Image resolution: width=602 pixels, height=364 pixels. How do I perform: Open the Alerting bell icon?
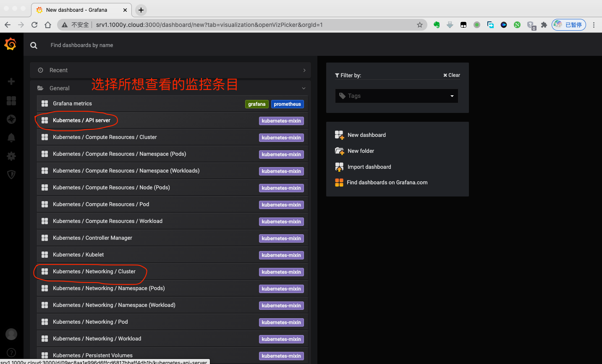click(11, 138)
